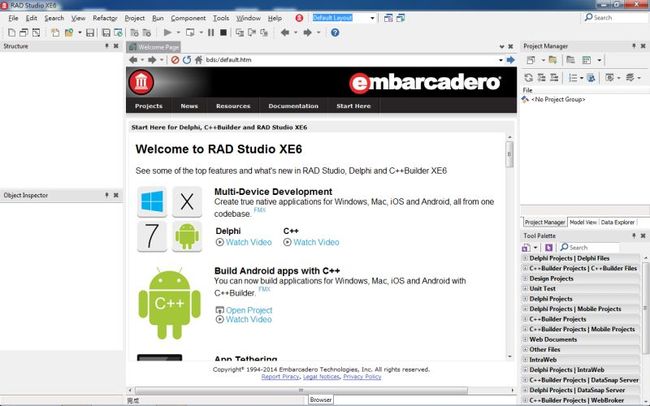
Task: Close the Object Inspector panel
Action: pyautogui.click(x=116, y=195)
